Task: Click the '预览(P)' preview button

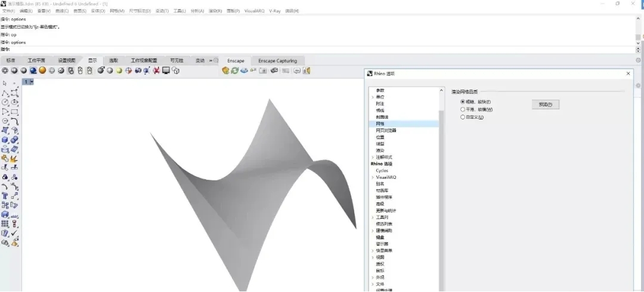Action: point(545,104)
